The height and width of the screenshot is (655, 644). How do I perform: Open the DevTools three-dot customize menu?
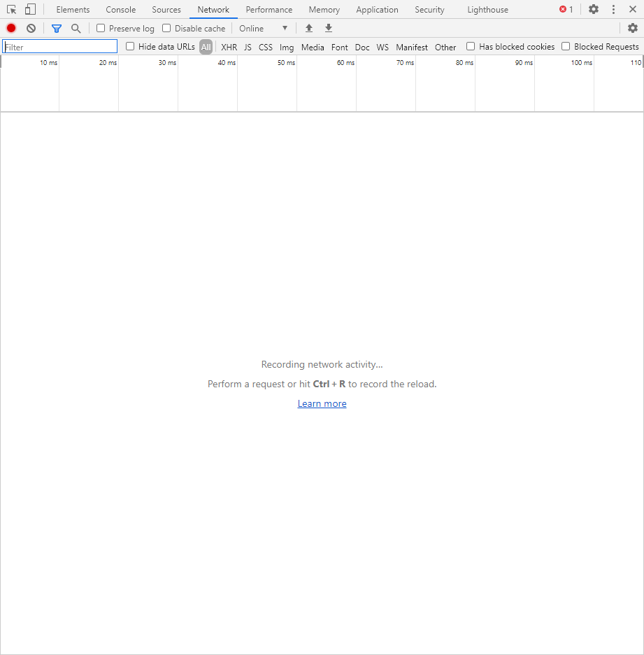pyautogui.click(x=613, y=10)
